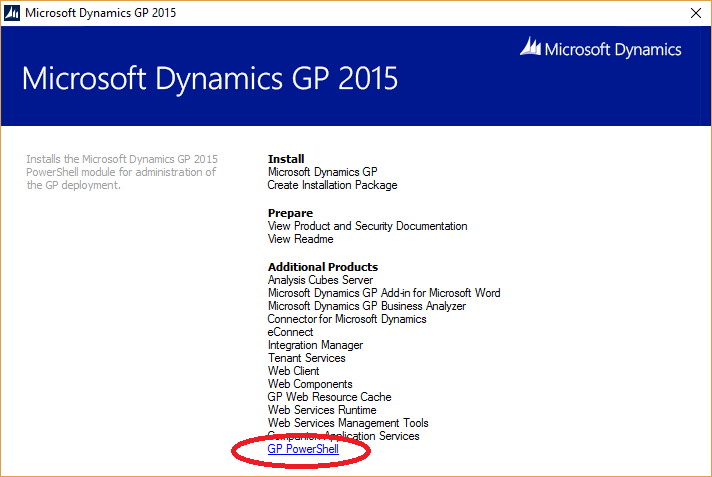Viewport: 712px width, 477px height.
Task: Choose GP Web Resource Cache
Action: pos(330,397)
